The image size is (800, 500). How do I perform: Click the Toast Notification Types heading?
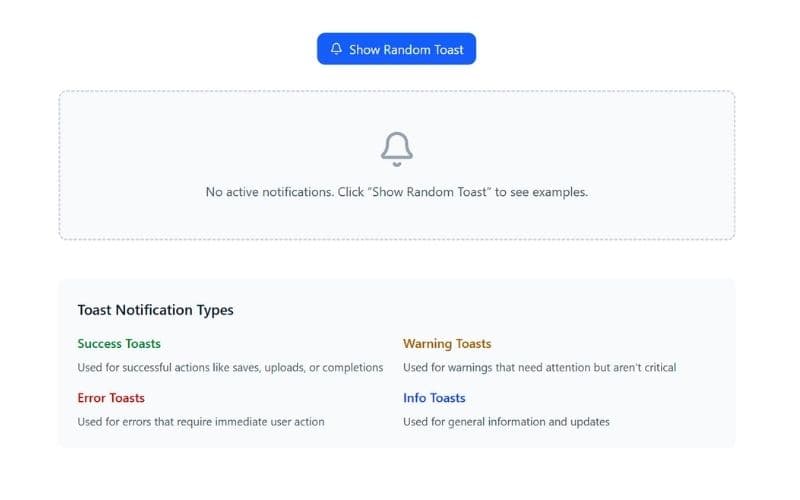pos(155,310)
